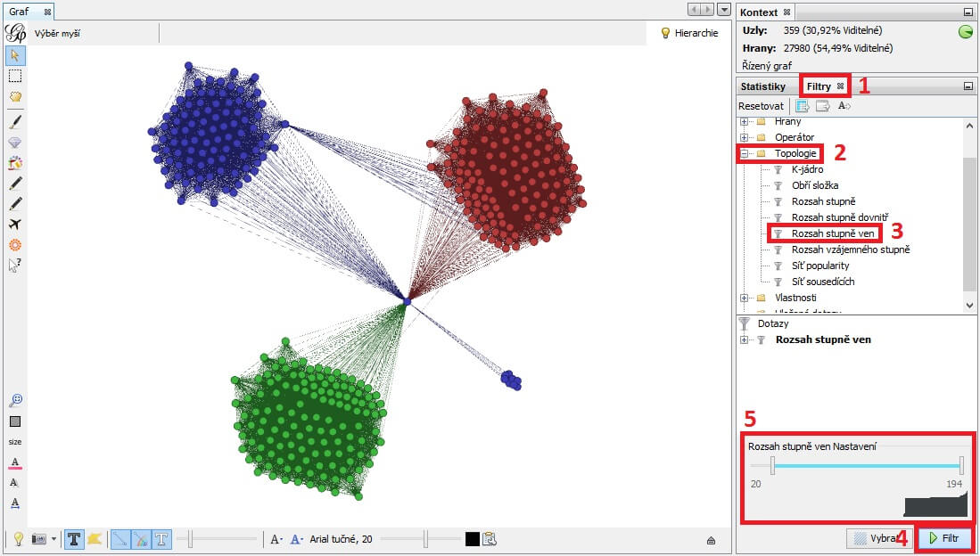980x556 pixels.
Task: Click the lower range slider handle at 20
Action: coord(772,465)
